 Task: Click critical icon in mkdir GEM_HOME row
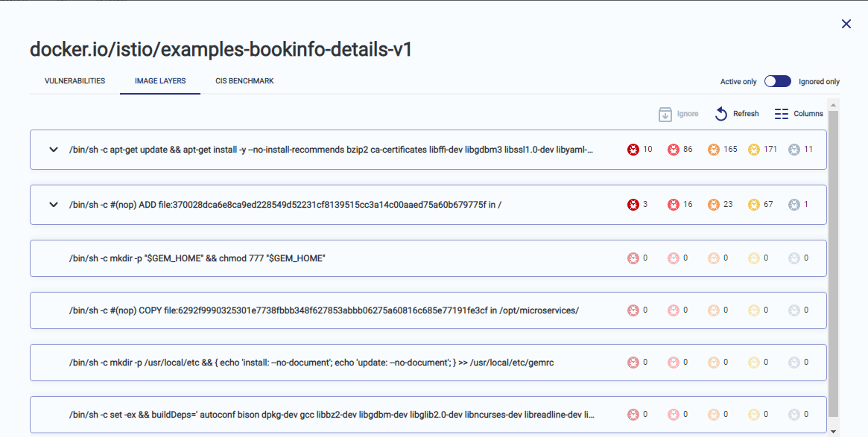coord(633,258)
